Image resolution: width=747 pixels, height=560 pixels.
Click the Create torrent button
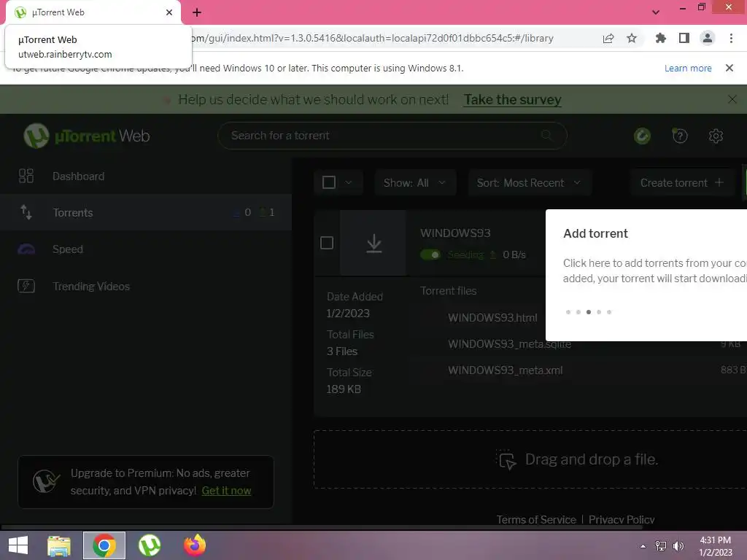682,182
